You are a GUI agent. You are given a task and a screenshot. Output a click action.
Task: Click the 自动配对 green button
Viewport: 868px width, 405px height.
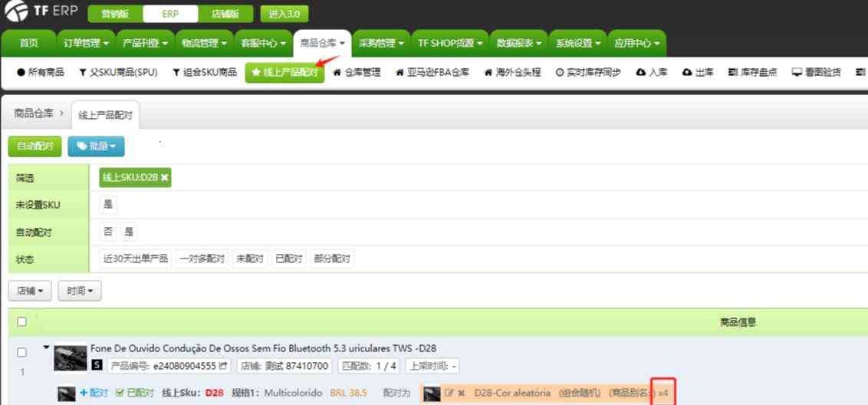pos(35,147)
